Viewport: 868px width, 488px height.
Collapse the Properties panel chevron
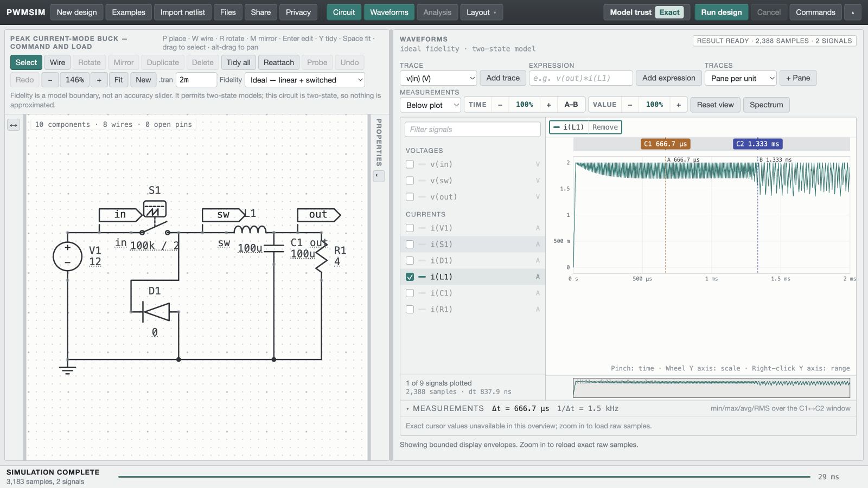(x=379, y=176)
